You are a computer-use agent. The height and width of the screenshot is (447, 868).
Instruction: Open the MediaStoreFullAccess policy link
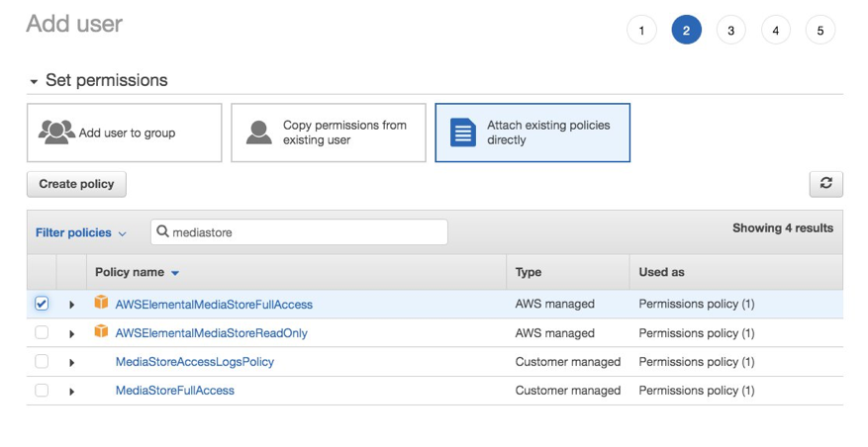[x=175, y=391]
